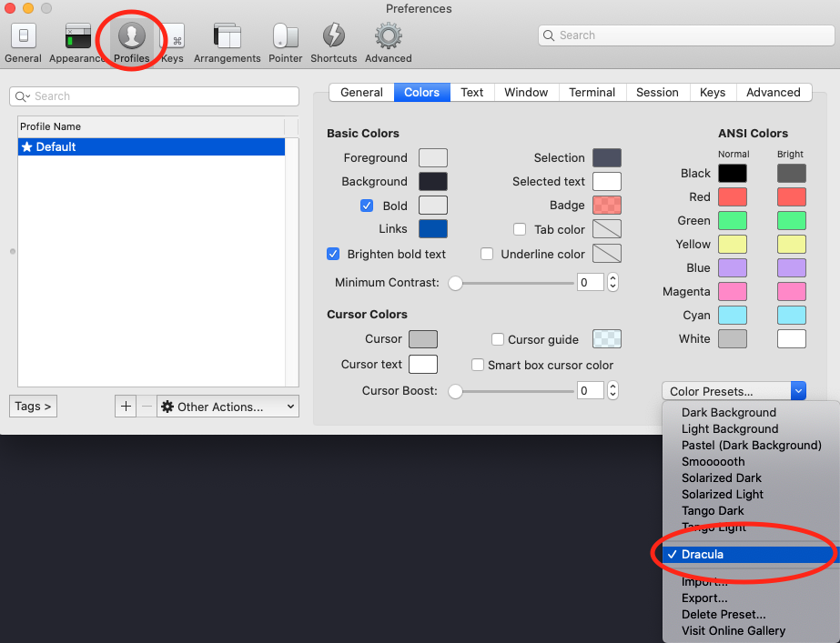Click the Minimum Contrast value field
Screen dimensions: 840x643
click(x=591, y=282)
